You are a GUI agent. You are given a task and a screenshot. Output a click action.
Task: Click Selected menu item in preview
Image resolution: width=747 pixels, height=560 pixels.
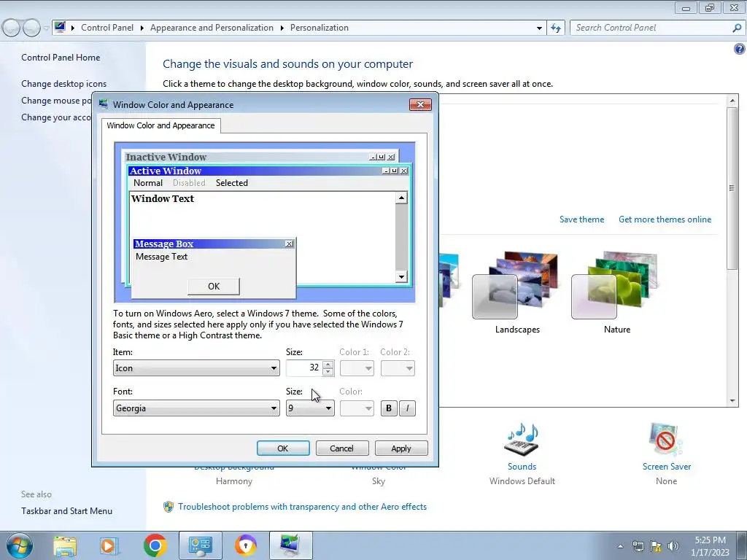pyautogui.click(x=231, y=183)
